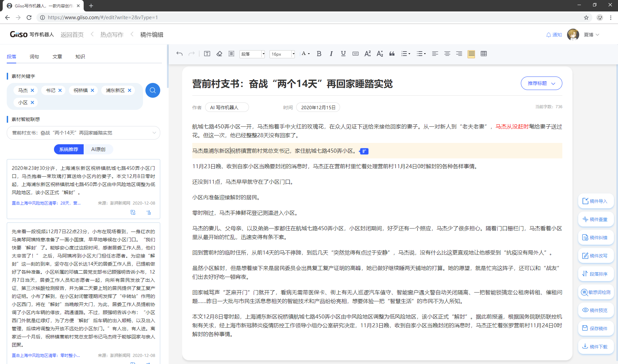The width and height of the screenshot is (618, 364).
Task: Switch to the 词句 tab
Action: [34, 57]
